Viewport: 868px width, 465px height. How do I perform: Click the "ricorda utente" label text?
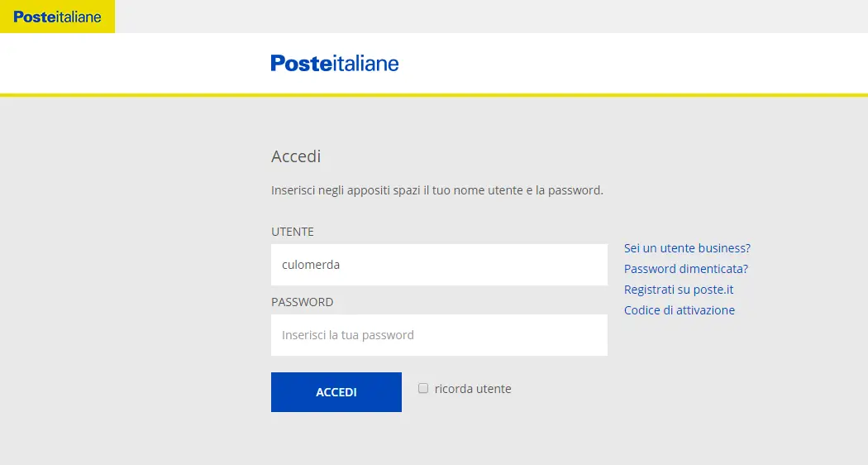point(473,389)
